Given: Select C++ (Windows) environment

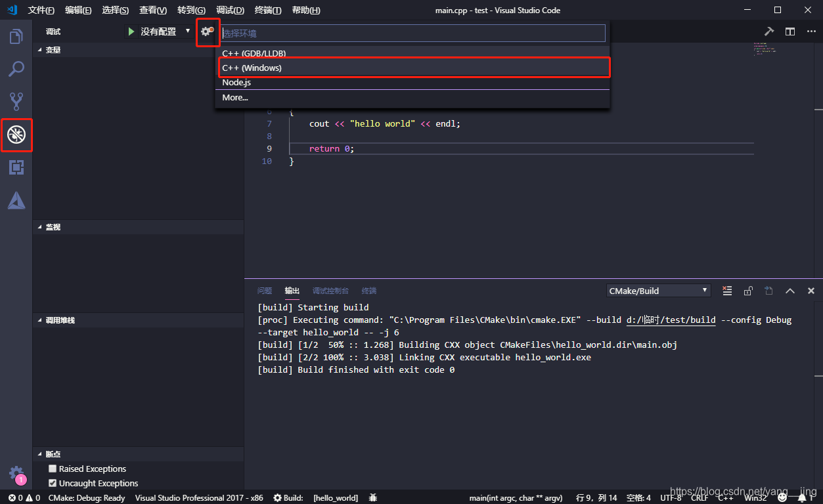Looking at the screenshot, I should click(412, 68).
